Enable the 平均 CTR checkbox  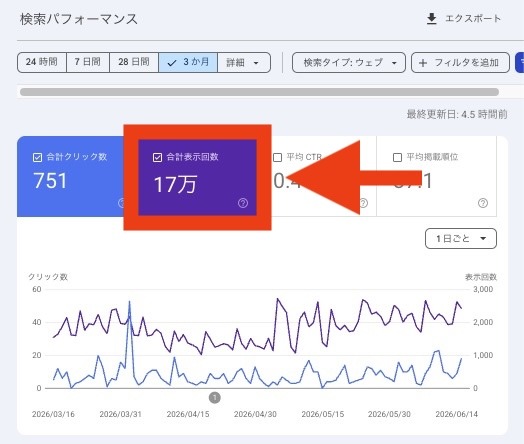pyautogui.click(x=277, y=157)
